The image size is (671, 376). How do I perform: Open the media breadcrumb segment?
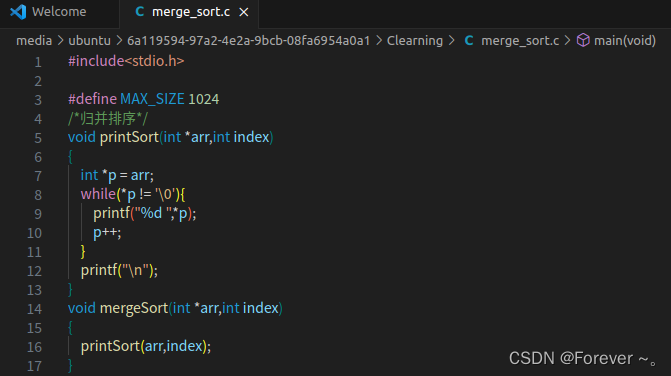click(x=34, y=41)
